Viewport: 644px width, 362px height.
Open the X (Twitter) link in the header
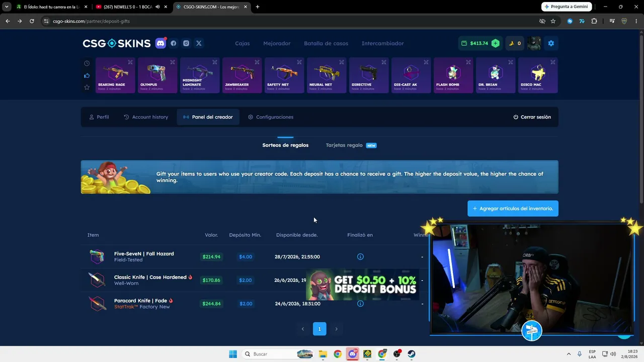click(199, 43)
